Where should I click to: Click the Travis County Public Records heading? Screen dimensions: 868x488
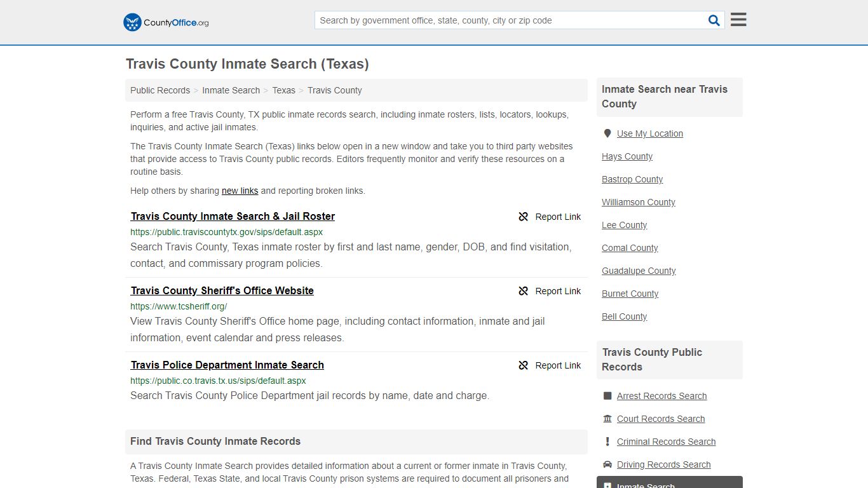point(652,360)
